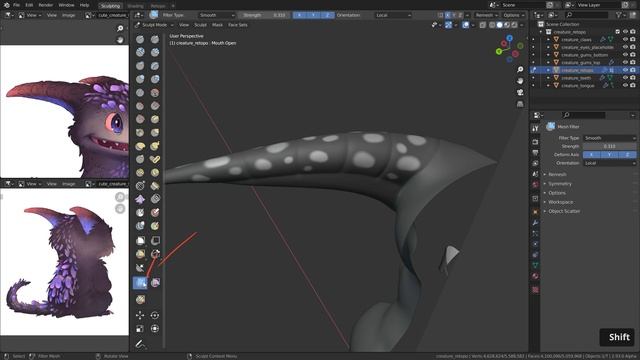Open the Modifiers wrench properties tab
The height and width of the screenshot is (360, 640).
(x=535, y=223)
